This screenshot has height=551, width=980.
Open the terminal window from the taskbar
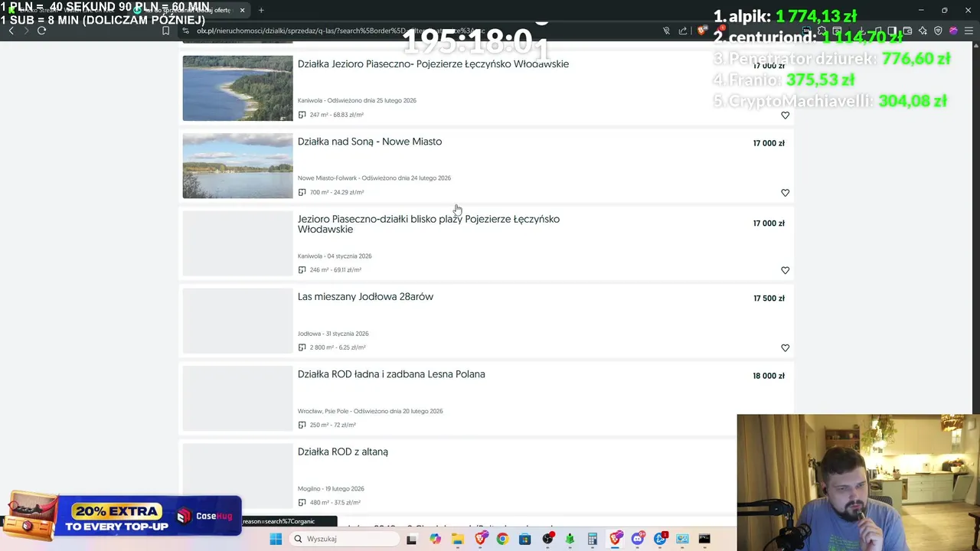coord(704,539)
